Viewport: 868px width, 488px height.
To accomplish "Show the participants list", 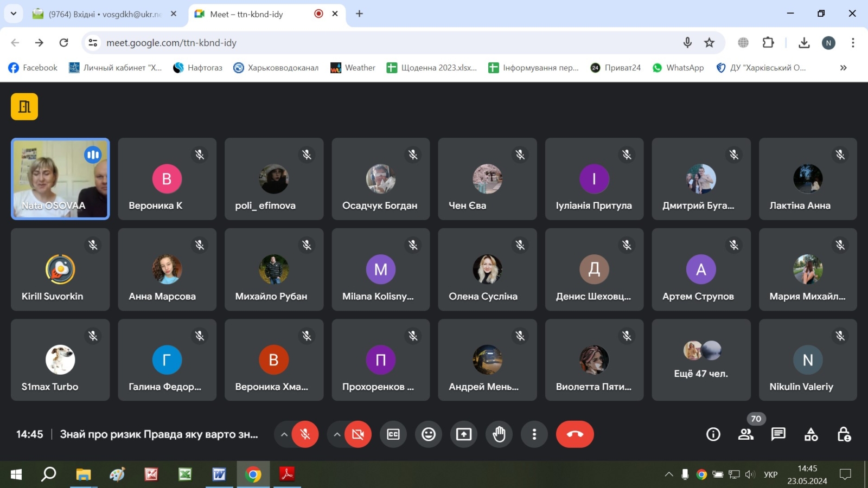I will click(x=746, y=434).
